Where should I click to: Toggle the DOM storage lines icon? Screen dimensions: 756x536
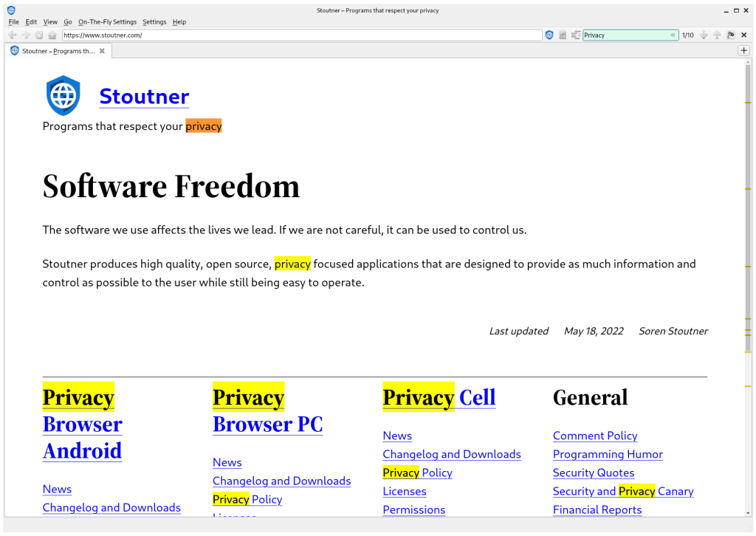coord(576,35)
